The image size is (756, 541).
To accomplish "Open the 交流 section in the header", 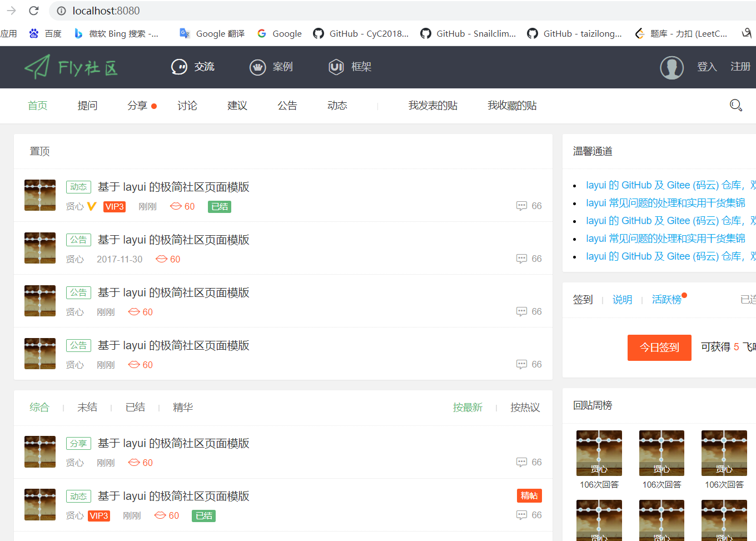I will [192, 67].
